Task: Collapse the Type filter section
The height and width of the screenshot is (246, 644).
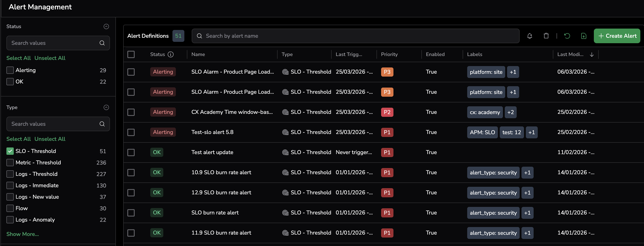Action: tap(106, 107)
